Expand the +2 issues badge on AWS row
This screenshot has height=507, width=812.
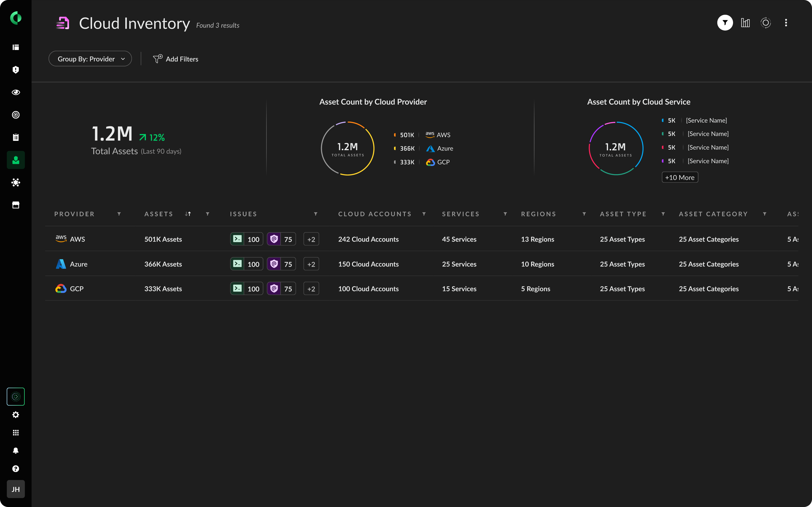[311, 239]
